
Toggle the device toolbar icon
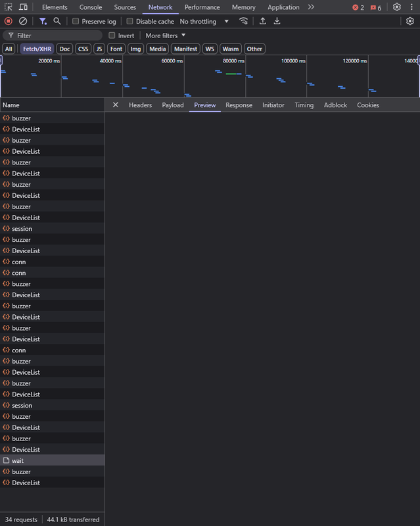click(23, 7)
